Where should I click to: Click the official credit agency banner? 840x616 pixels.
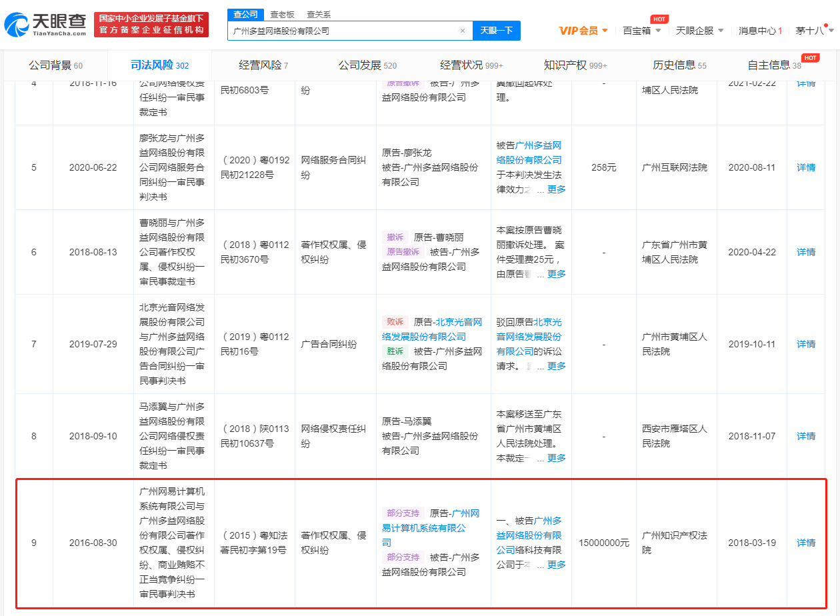click(x=151, y=25)
